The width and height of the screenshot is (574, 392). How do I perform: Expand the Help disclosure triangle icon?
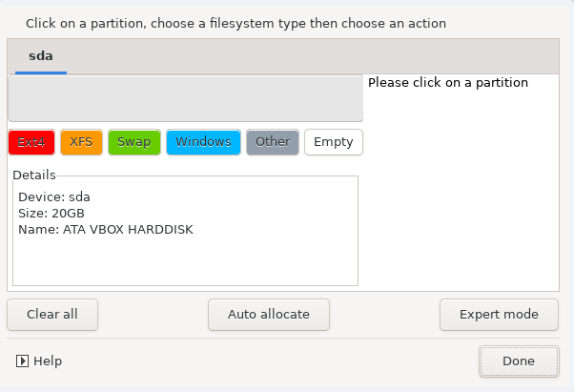pyautogui.click(x=22, y=361)
